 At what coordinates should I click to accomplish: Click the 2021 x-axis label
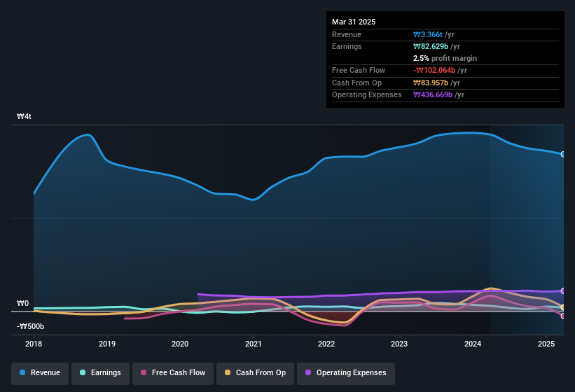click(254, 344)
